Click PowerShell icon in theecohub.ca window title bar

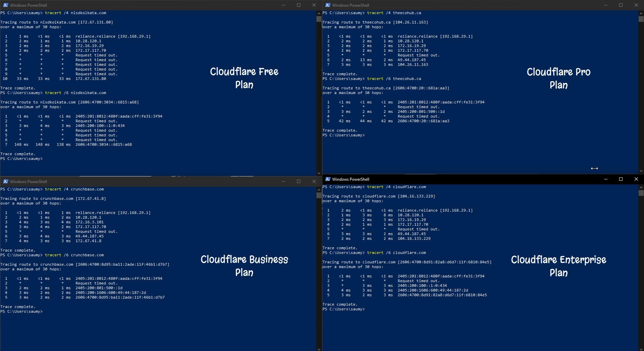[x=328, y=5]
